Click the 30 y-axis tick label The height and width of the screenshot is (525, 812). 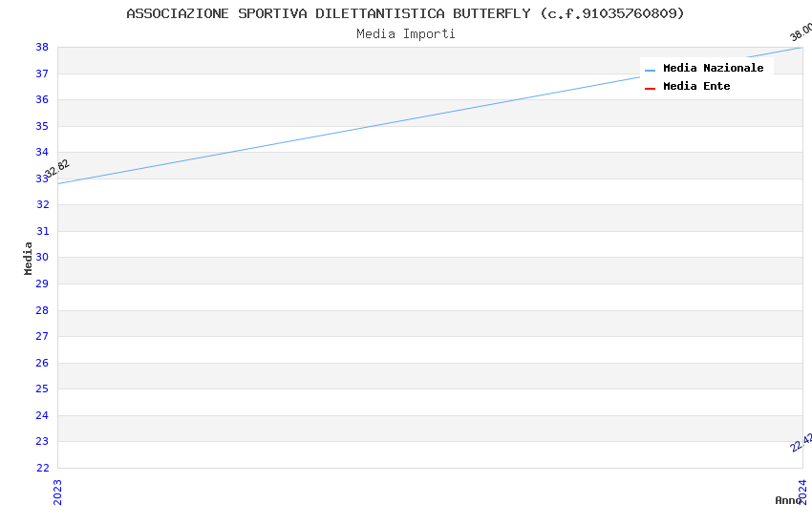point(42,258)
